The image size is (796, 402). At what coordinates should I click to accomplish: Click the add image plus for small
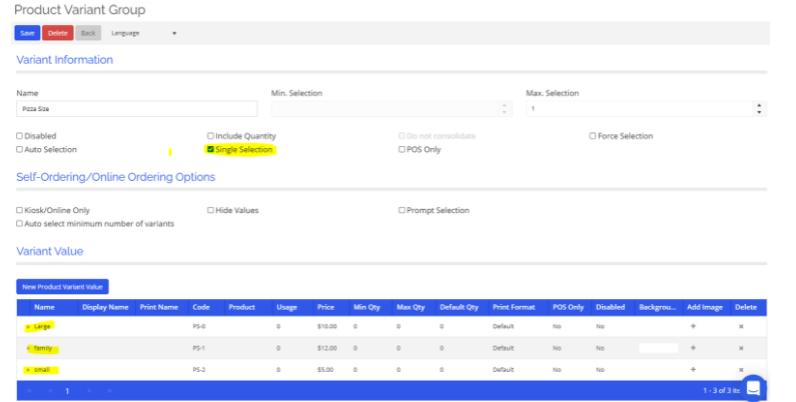coord(692,370)
